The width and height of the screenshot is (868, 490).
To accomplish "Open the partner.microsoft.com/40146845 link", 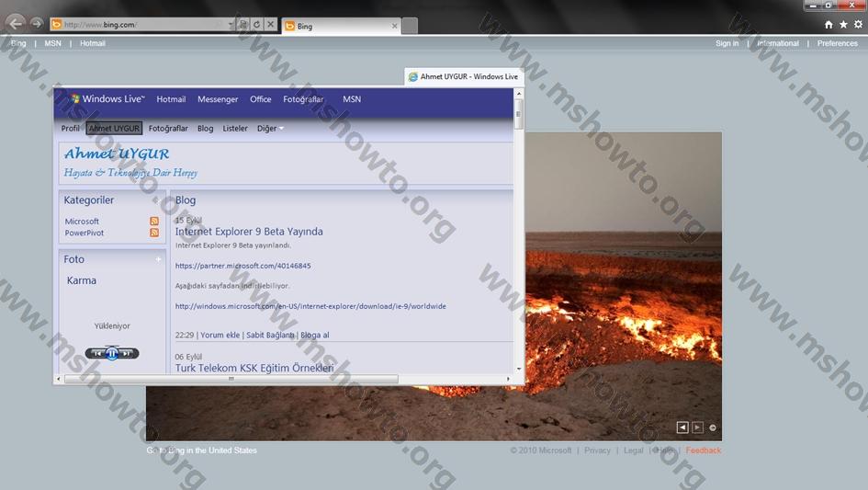I will point(243,266).
